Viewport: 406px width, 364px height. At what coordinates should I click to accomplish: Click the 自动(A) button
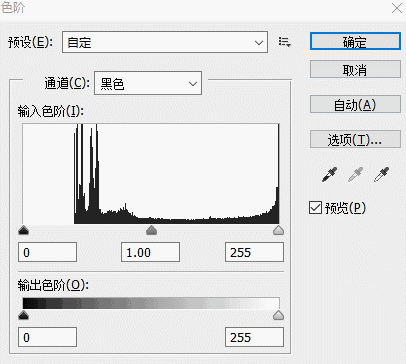[x=355, y=104]
